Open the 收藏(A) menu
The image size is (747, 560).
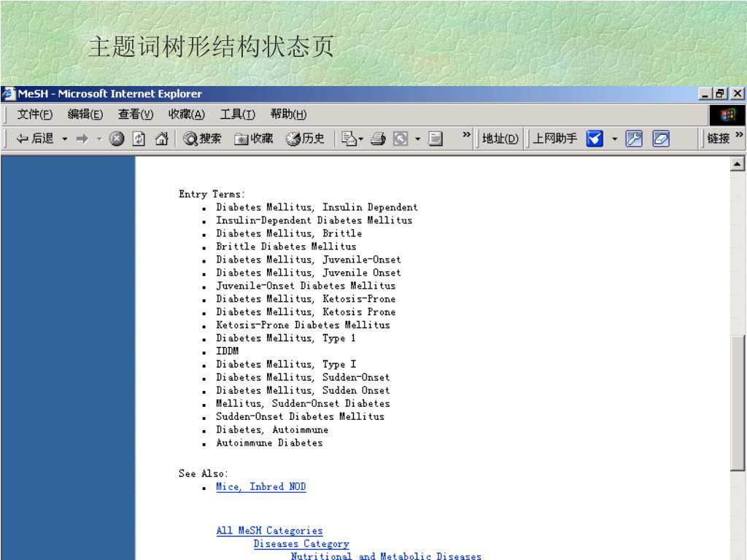[186, 114]
